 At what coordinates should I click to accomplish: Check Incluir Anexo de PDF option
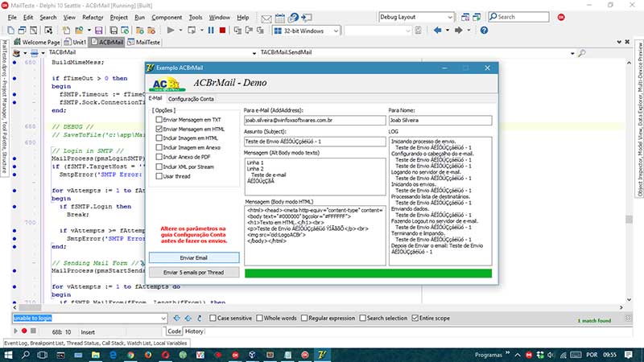point(159,157)
